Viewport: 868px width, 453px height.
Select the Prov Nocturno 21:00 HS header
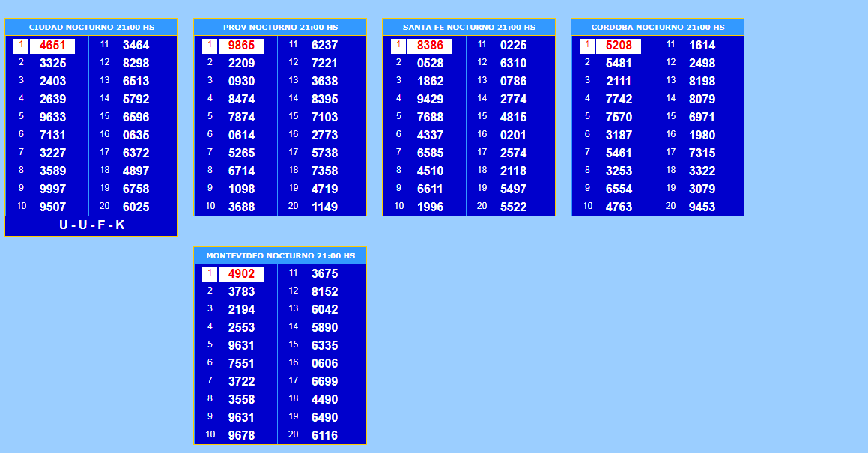280,27
